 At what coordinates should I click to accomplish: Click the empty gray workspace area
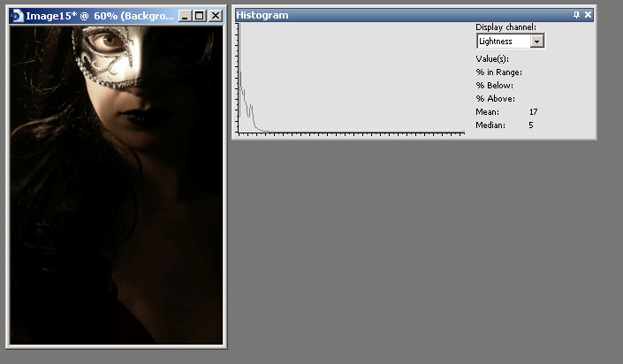click(x=424, y=256)
